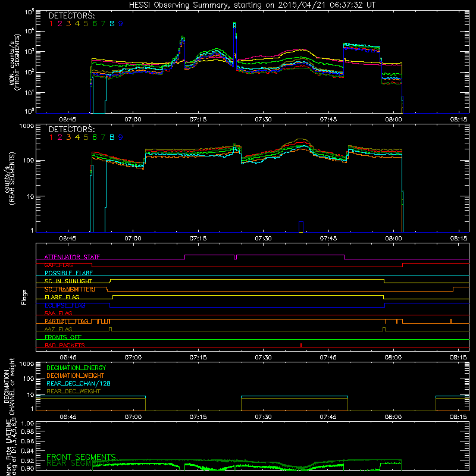This screenshot has width=476, height=476.
Task: Click the ECLIPSE_FLAG label
Action: (x=65, y=305)
